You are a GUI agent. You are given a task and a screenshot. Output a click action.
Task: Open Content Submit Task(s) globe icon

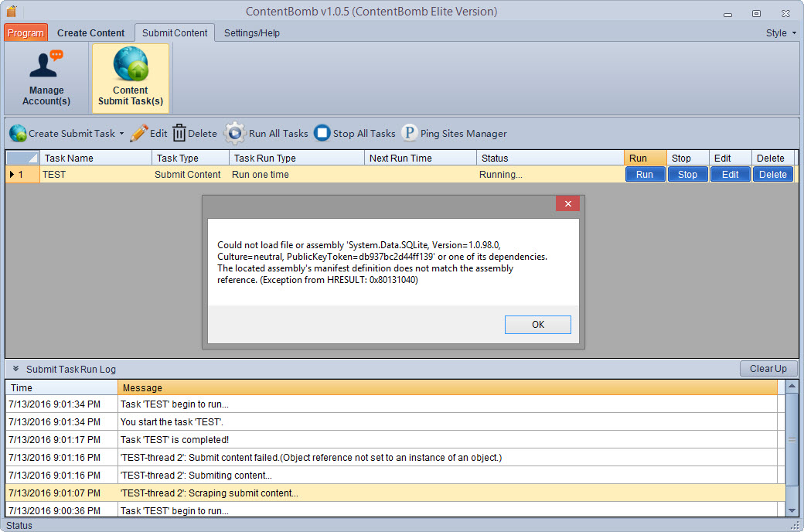[x=130, y=65]
